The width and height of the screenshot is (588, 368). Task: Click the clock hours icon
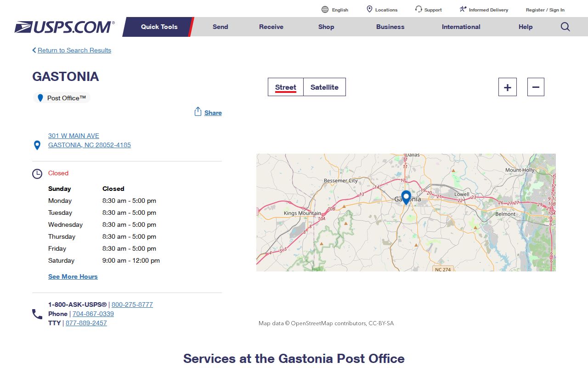pyautogui.click(x=37, y=174)
